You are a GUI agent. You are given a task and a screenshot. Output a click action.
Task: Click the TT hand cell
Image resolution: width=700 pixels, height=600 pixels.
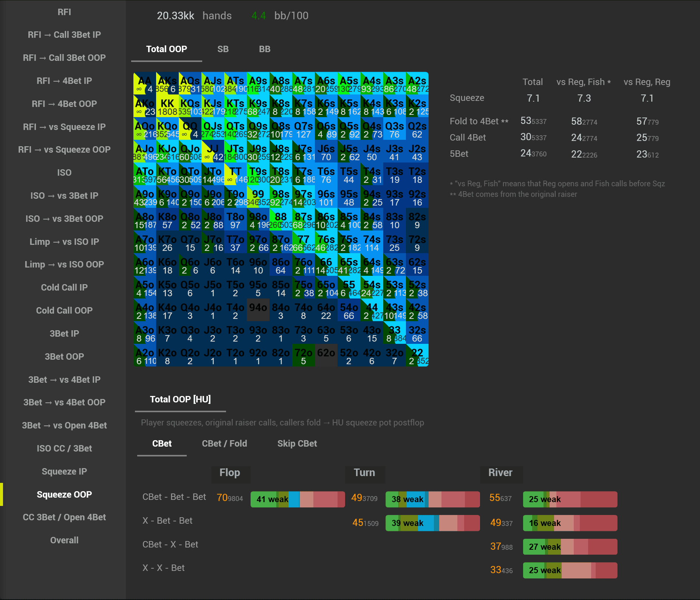pos(235,174)
